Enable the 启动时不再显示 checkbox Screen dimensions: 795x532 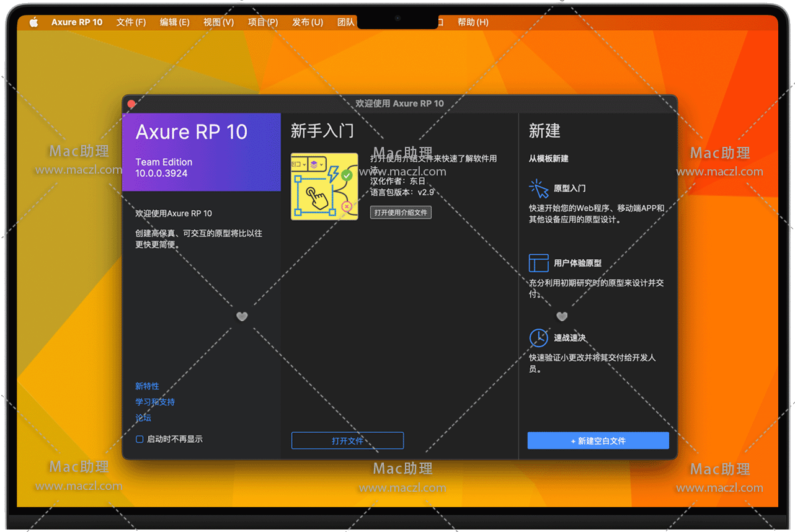pyautogui.click(x=140, y=439)
